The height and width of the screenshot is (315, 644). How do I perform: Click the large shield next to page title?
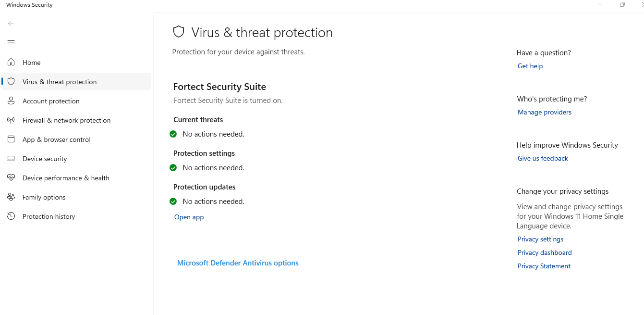(x=179, y=31)
